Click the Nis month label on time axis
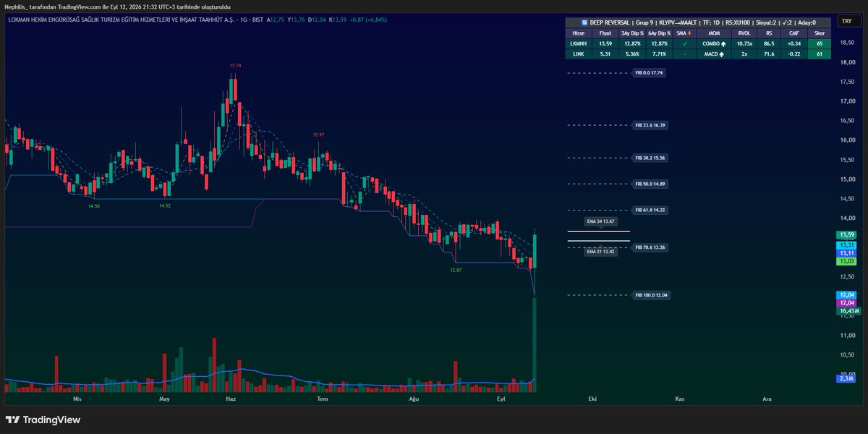The image size is (868, 434). 78,399
